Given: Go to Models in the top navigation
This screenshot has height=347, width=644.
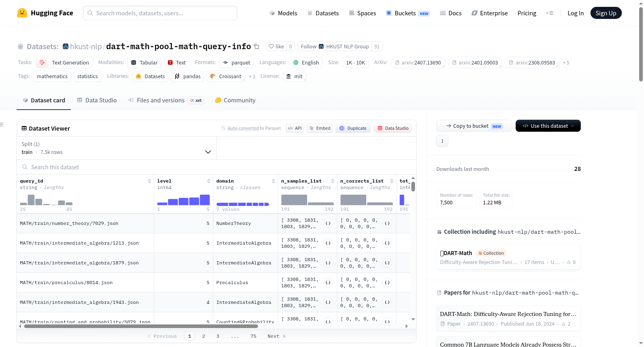Looking at the screenshot, I should 283,13.
